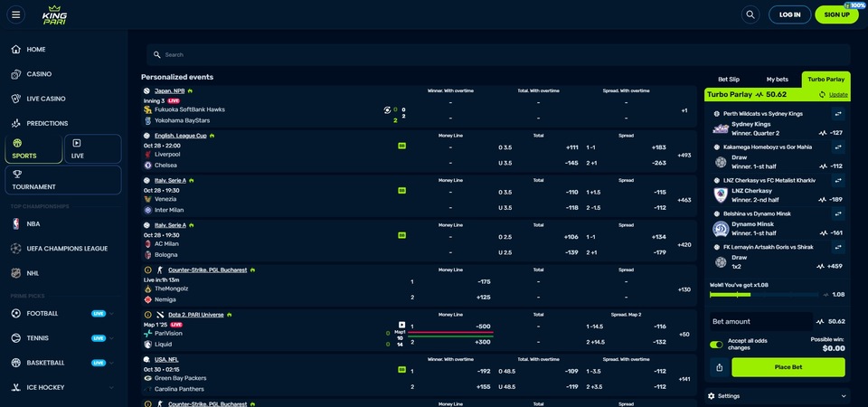Open Predictions section

(x=47, y=124)
